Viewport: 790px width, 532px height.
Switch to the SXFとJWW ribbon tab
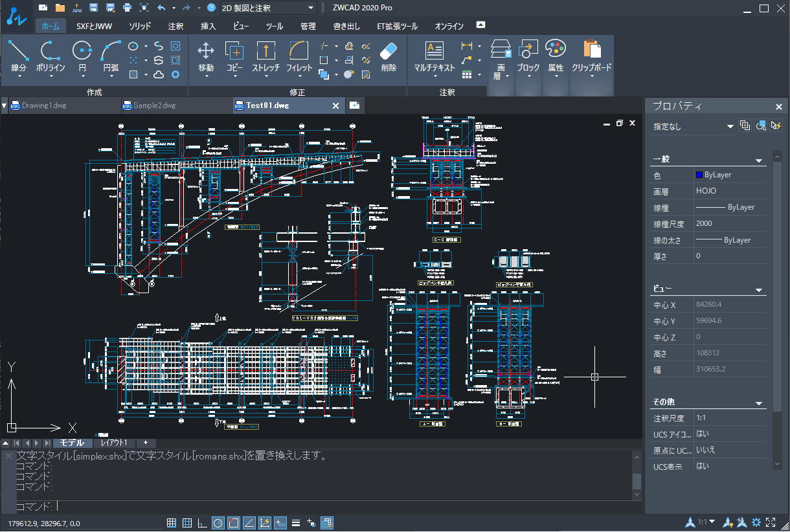point(95,27)
